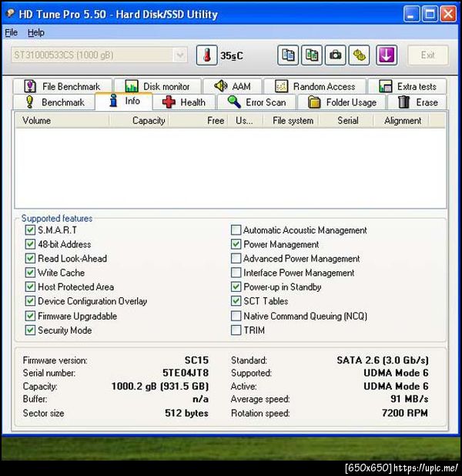Toggle the Host Protected Area checkbox
Image resolution: width=462 pixels, height=476 pixels.
point(30,287)
